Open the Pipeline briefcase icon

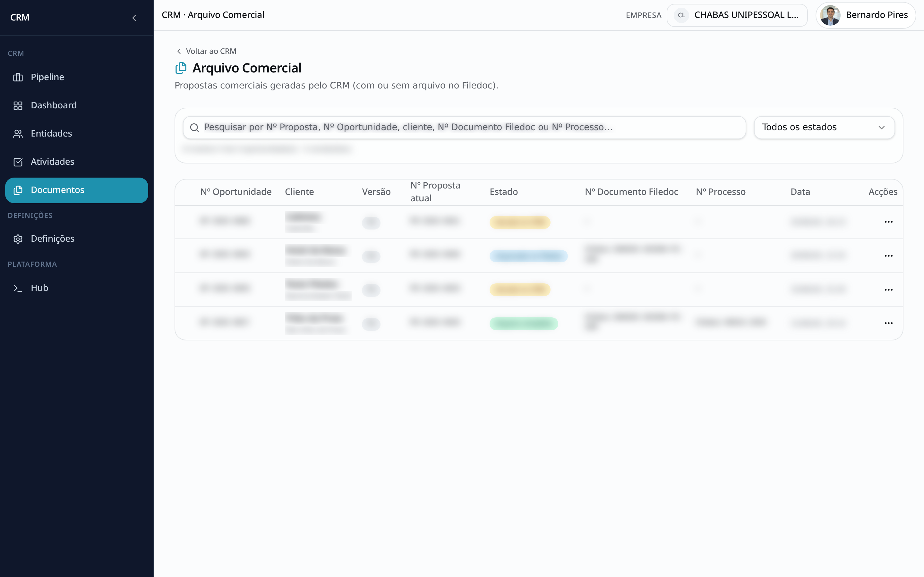18,77
